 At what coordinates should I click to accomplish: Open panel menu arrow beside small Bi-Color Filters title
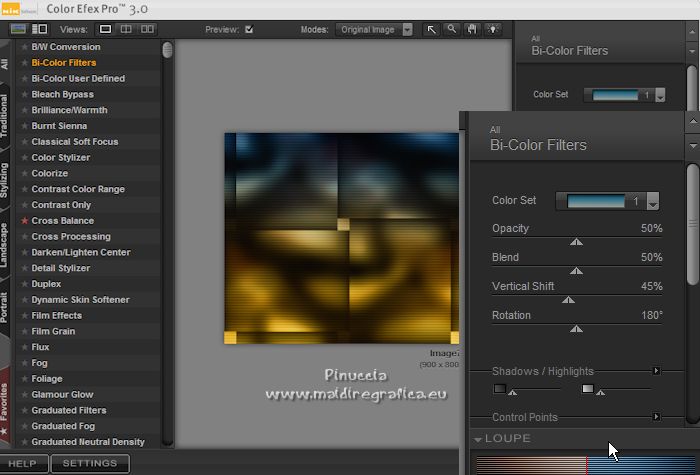692,51
